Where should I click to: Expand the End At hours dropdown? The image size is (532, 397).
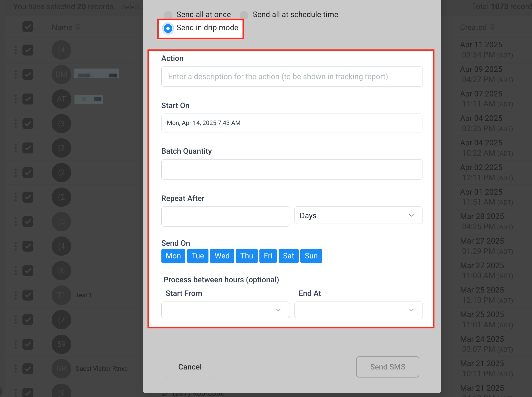pyautogui.click(x=358, y=310)
